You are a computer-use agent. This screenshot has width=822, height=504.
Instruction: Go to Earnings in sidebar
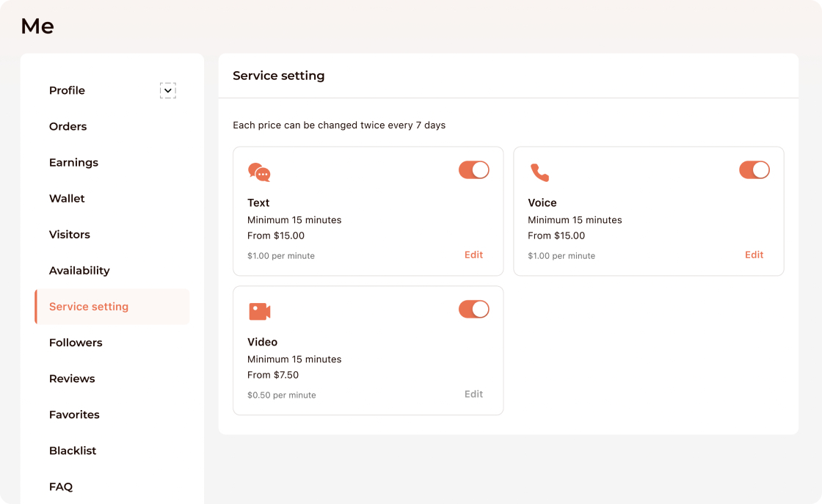click(x=73, y=162)
